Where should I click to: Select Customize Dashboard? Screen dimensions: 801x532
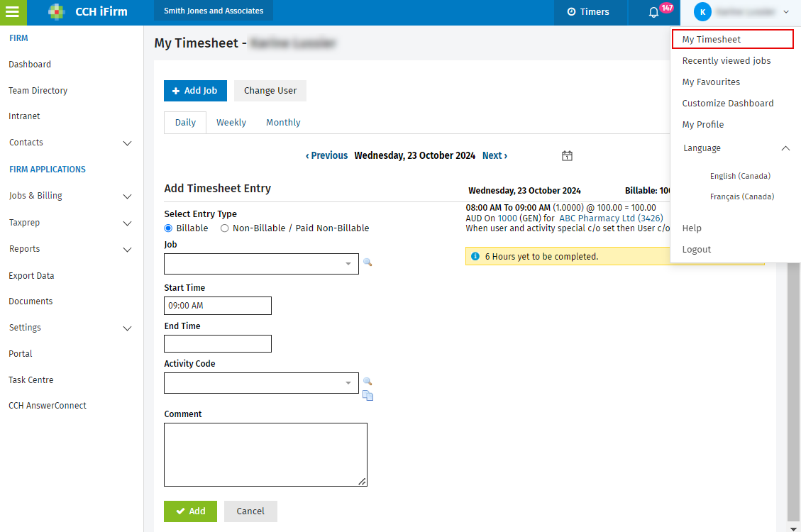click(x=727, y=103)
